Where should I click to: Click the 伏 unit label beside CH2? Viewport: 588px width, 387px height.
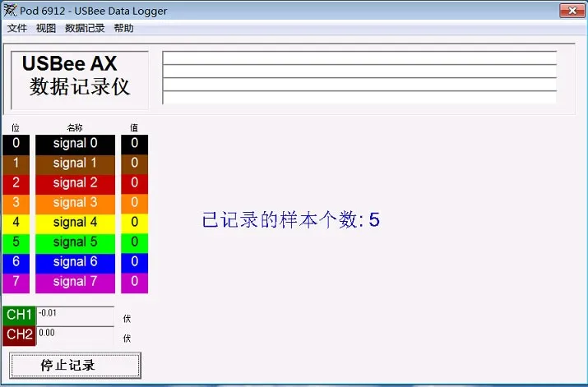[127, 339]
